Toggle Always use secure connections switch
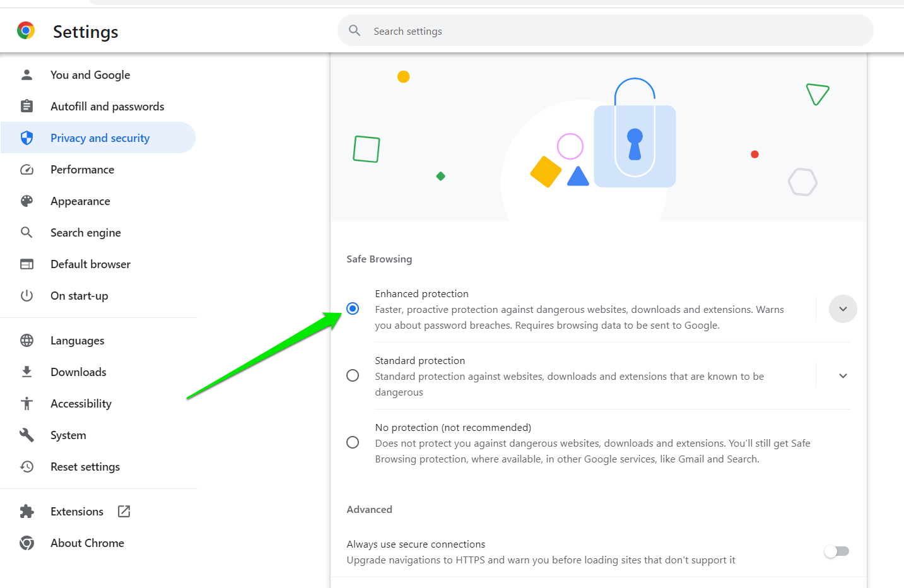Viewport: 904px width, 588px height. coord(836,551)
